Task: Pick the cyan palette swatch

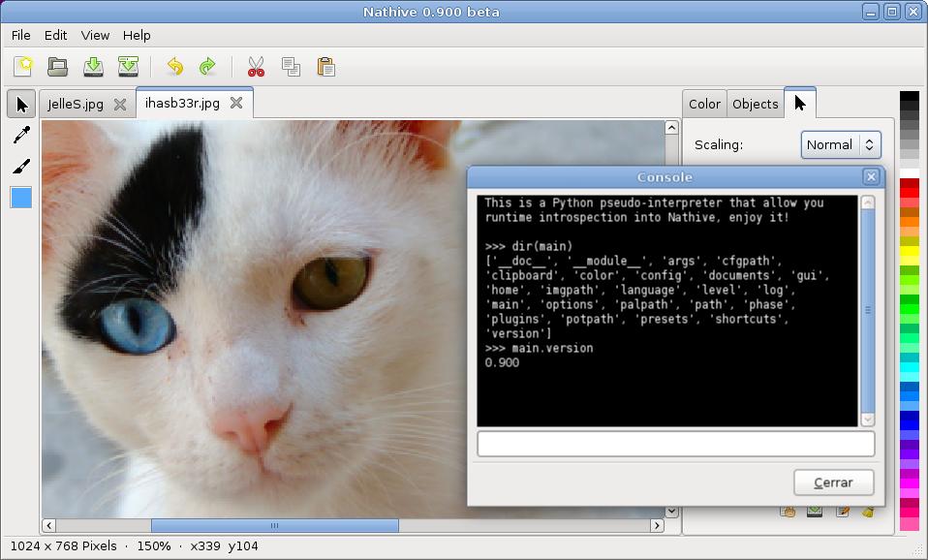Action: coord(909,367)
